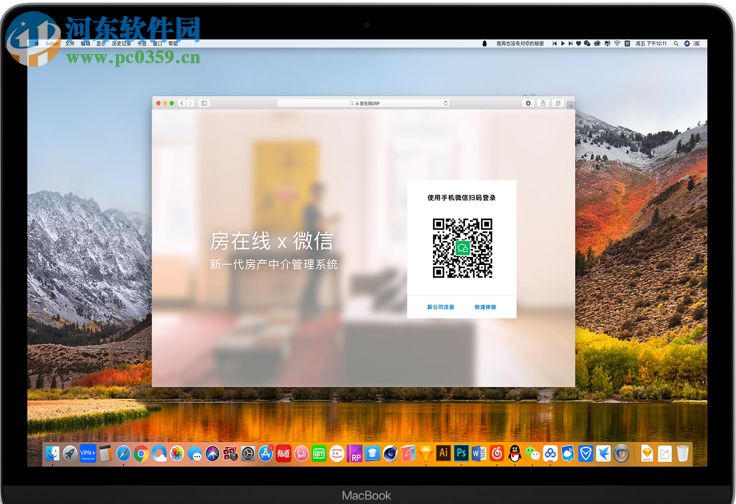Screen dimensions: 736x504
Task: Open Microsoft Word in the Dock
Action: [479, 453]
